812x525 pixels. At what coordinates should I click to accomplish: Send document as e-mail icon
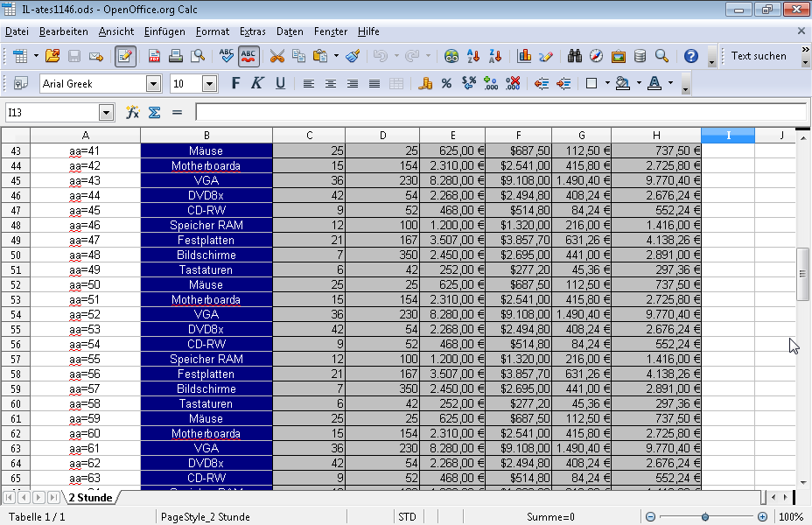pos(96,56)
